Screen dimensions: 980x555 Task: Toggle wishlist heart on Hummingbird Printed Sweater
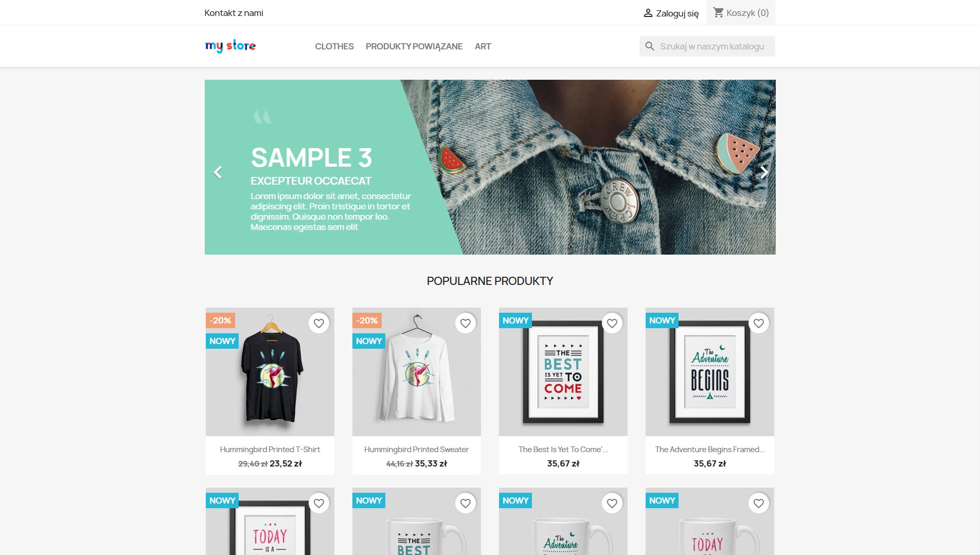pos(466,323)
